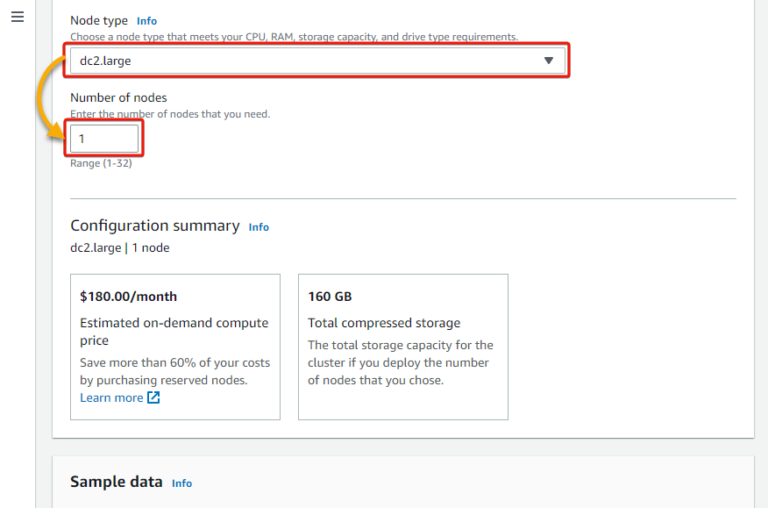Viewport: 768px width, 508px height.
Task: Click the node type requirements description text
Action: (294, 37)
